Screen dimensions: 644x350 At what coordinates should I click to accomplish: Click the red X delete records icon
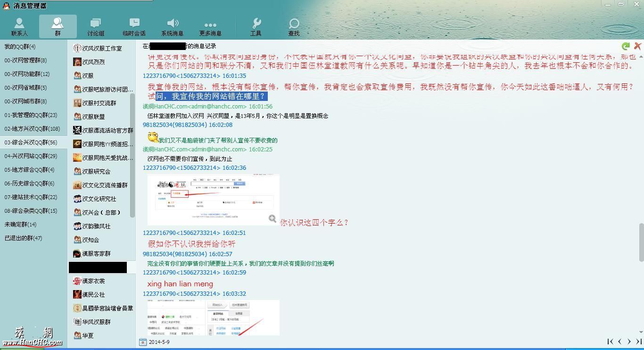(637, 46)
